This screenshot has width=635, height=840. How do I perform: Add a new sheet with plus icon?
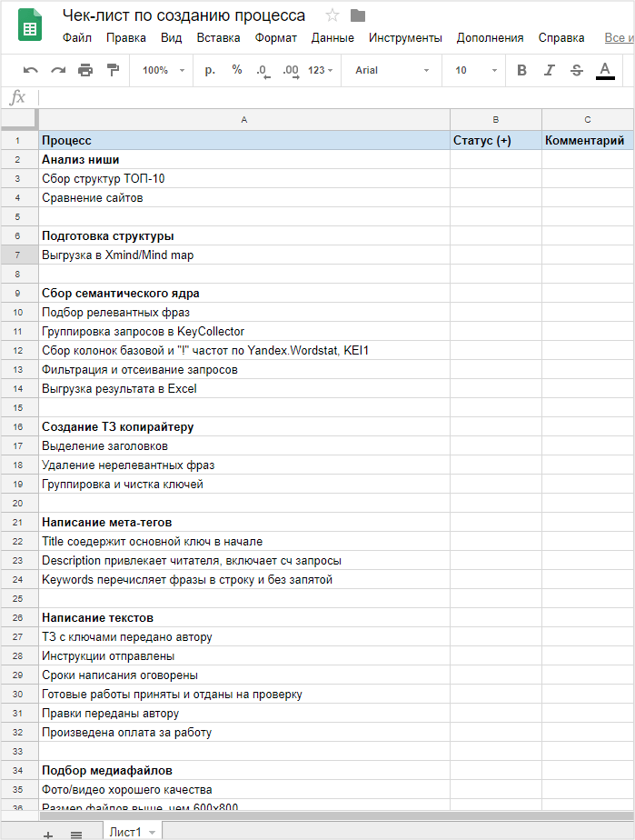(48, 833)
